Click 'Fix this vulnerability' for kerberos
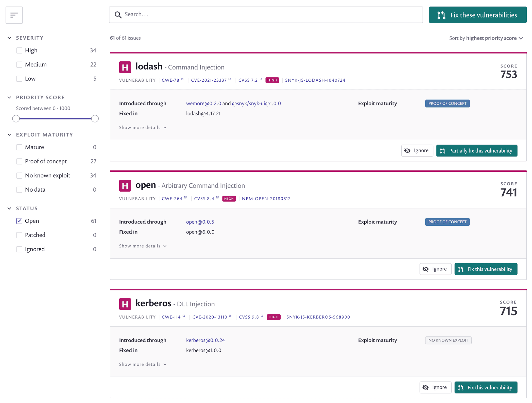Image resolution: width=532 pixels, height=403 pixels. [x=485, y=387]
